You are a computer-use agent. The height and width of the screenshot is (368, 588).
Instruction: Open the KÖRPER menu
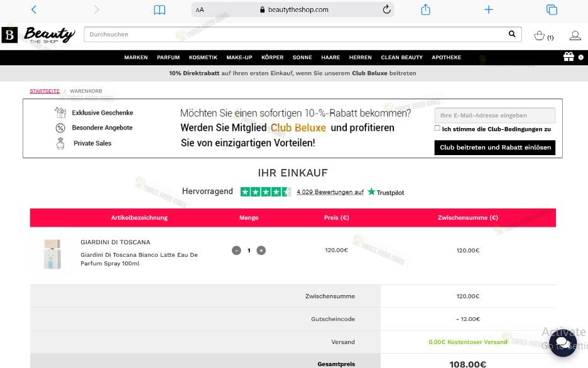[272, 57]
